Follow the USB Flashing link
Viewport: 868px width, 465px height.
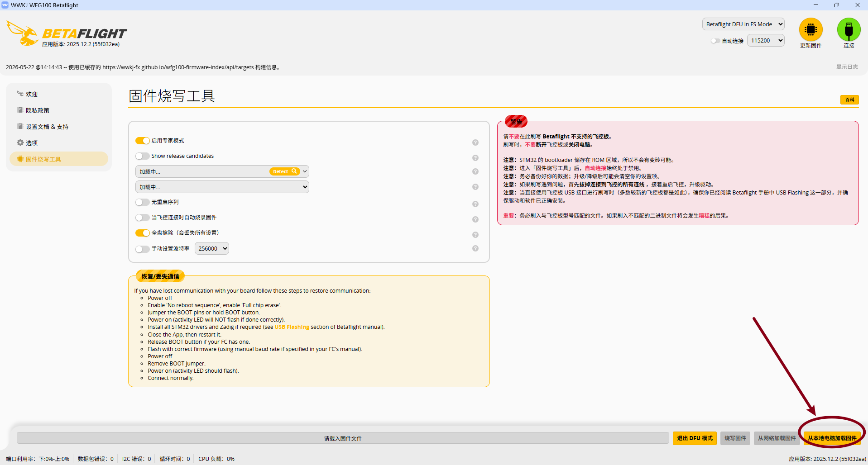(292, 327)
